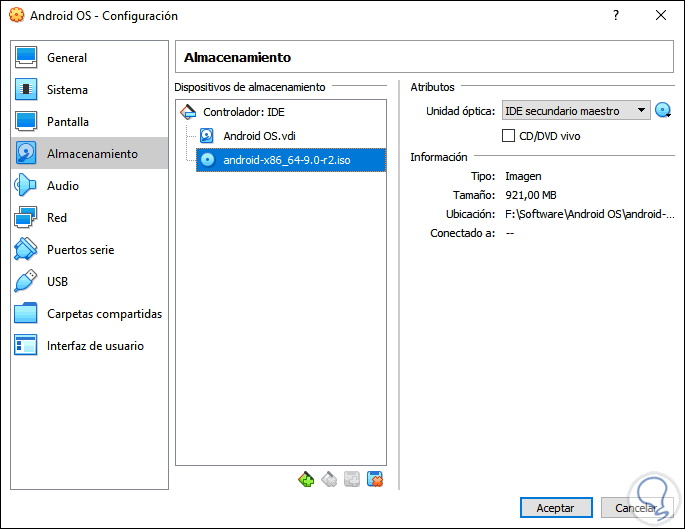The width and height of the screenshot is (685, 529).
Task: Open the Interfaz de usuario section
Action: (95, 346)
